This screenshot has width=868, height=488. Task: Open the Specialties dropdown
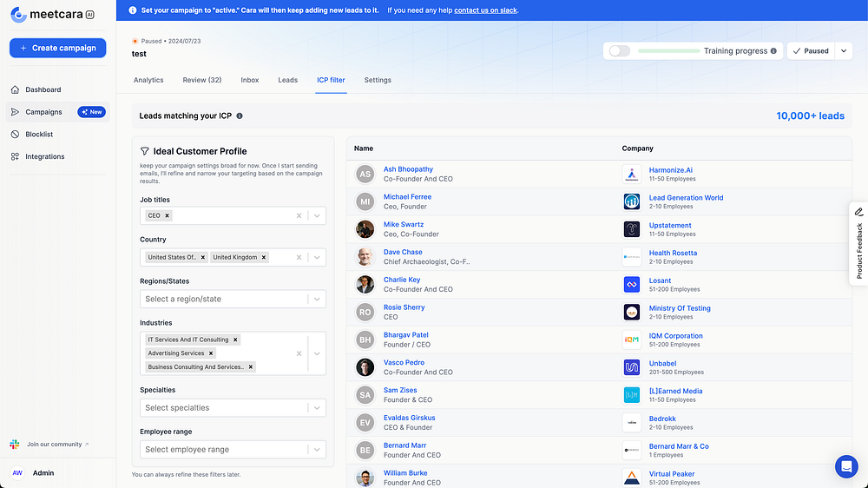(x=233, y=408)
